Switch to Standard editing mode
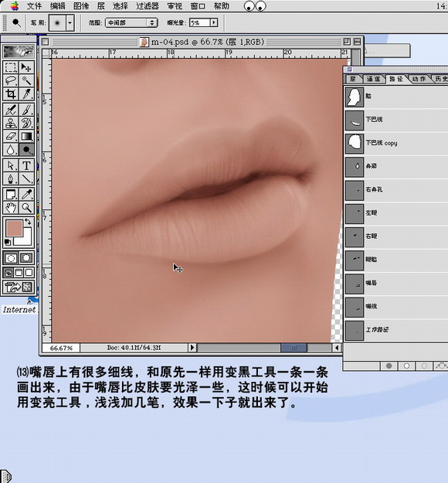This screenshot has width=448, height=483. click(11, 258)
